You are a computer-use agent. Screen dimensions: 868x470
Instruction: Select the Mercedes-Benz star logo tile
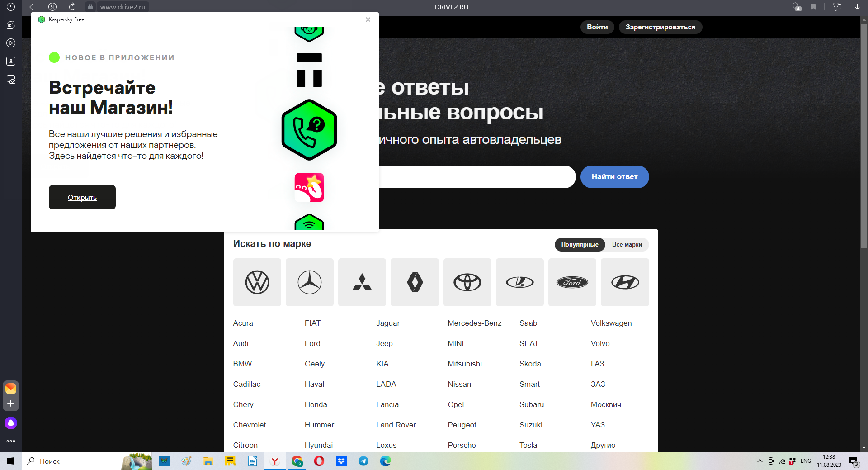[310, 282]
